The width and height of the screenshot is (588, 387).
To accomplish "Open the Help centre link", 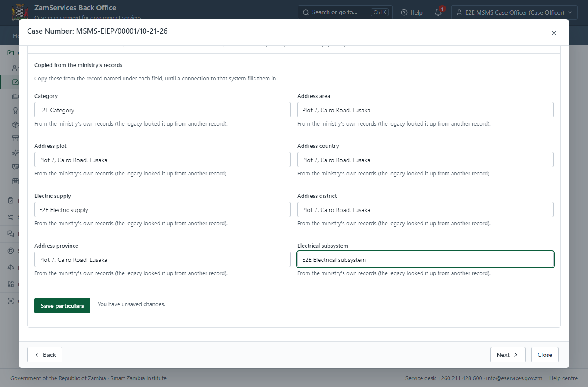I will click(x=563, y=378).
